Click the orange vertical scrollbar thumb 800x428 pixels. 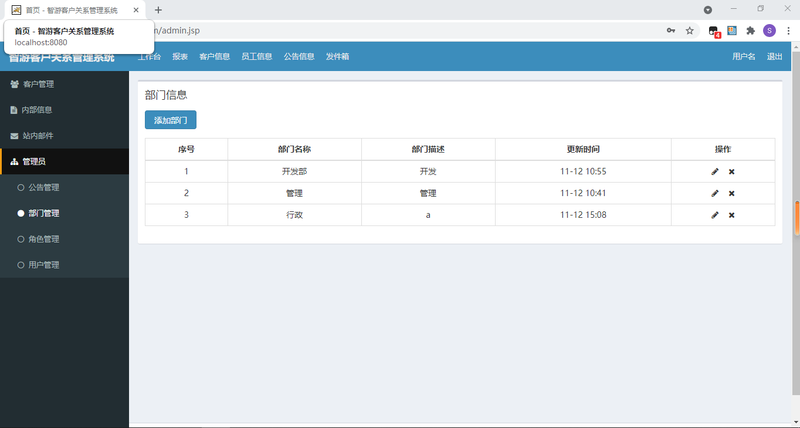796,218
